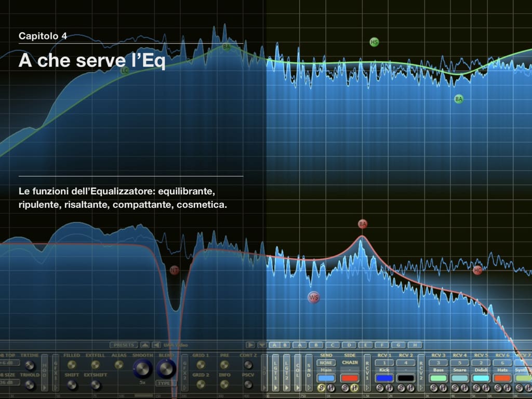The image size is (532, 399).
Task: Step to the previous preset with left arrow
Action: (x=156, y=345)
